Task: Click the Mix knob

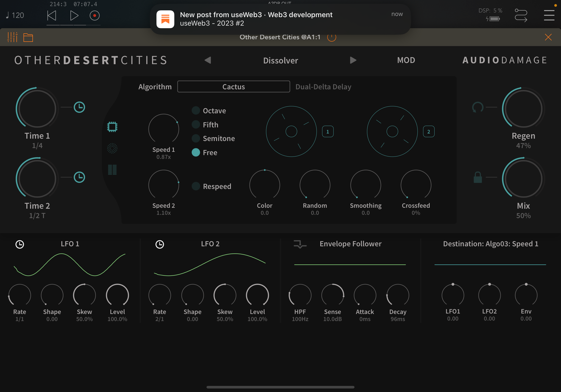Action: click(523, 179)
